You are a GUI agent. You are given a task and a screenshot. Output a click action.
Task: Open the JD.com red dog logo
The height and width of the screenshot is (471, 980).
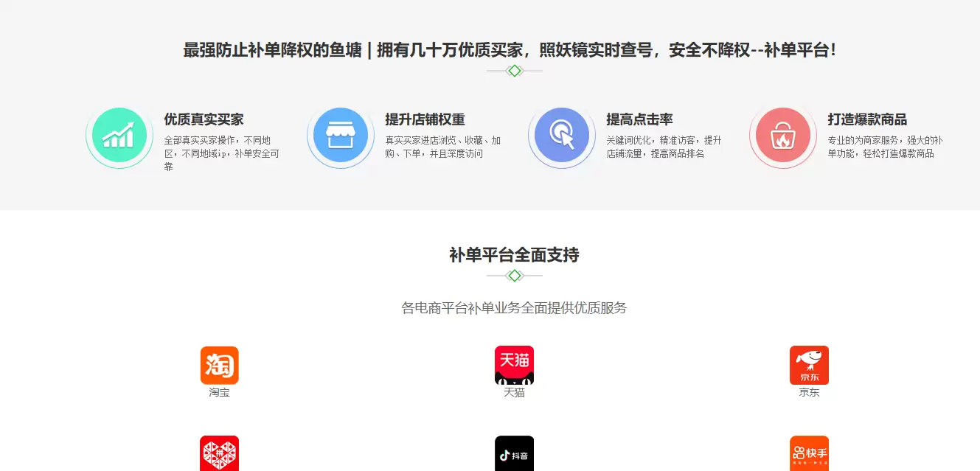(x=809, y=365)
